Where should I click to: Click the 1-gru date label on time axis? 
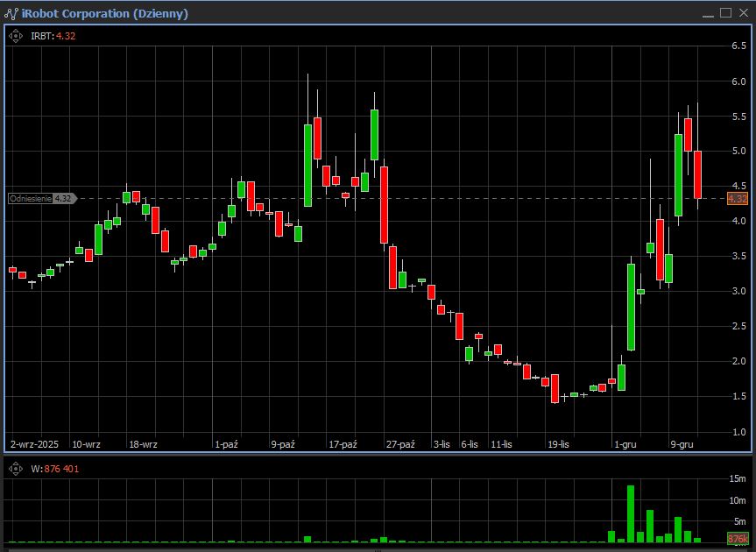(625, 445)
